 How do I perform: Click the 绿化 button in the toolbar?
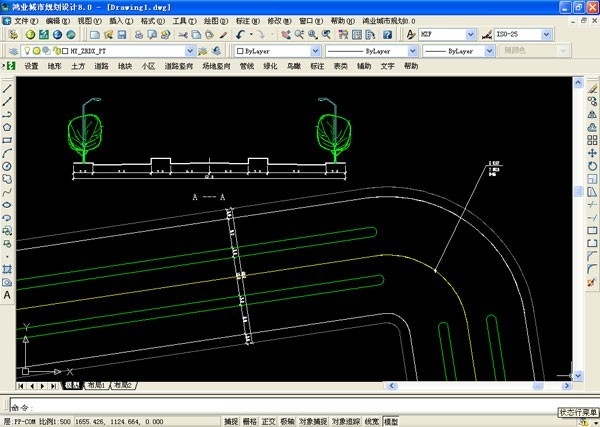[271, 66]
